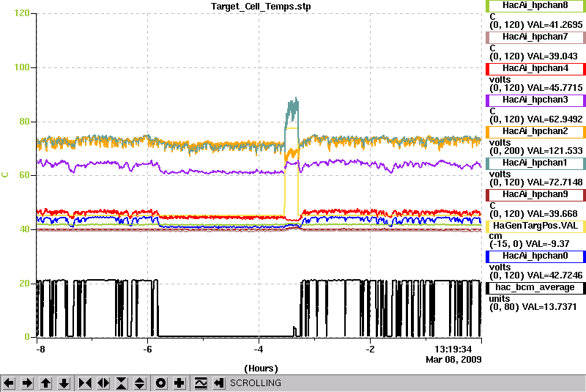Click the cm units label under HaGenTargPos.VAL

coord(496,236)
